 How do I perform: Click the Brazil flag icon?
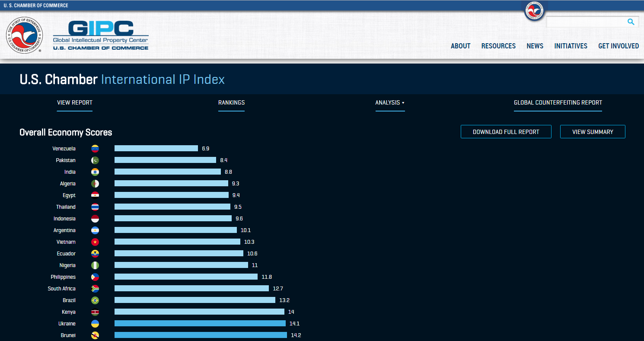pos(95,300)
